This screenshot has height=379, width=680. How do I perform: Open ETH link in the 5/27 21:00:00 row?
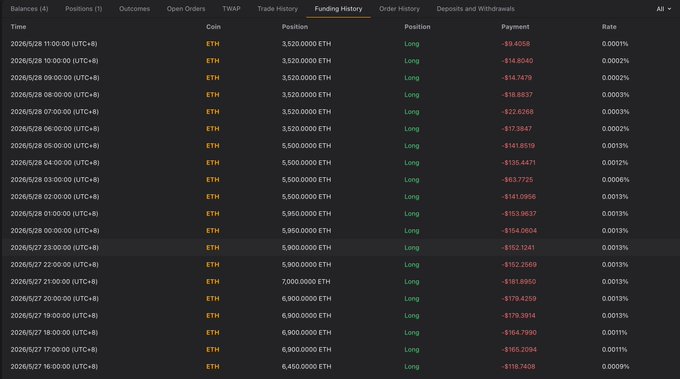point(212,281)
